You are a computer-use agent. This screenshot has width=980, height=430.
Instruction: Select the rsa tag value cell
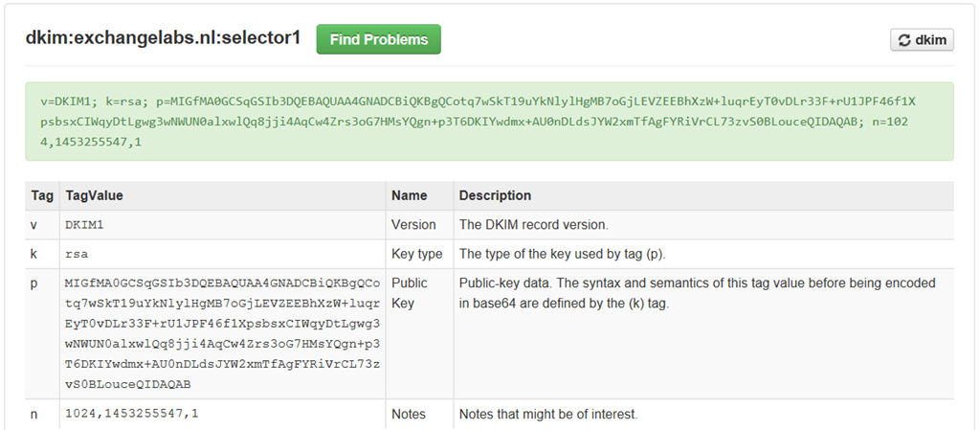coord(77,254)
